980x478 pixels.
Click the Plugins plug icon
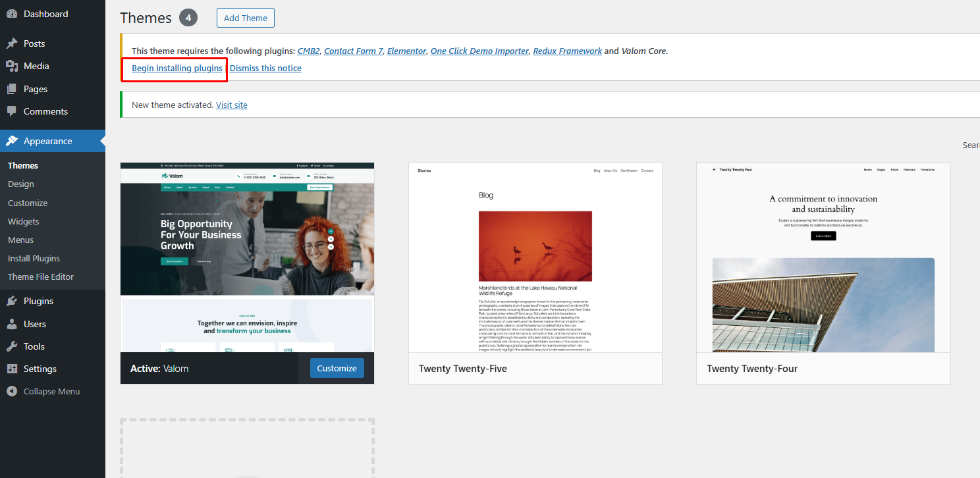(12, 301)
